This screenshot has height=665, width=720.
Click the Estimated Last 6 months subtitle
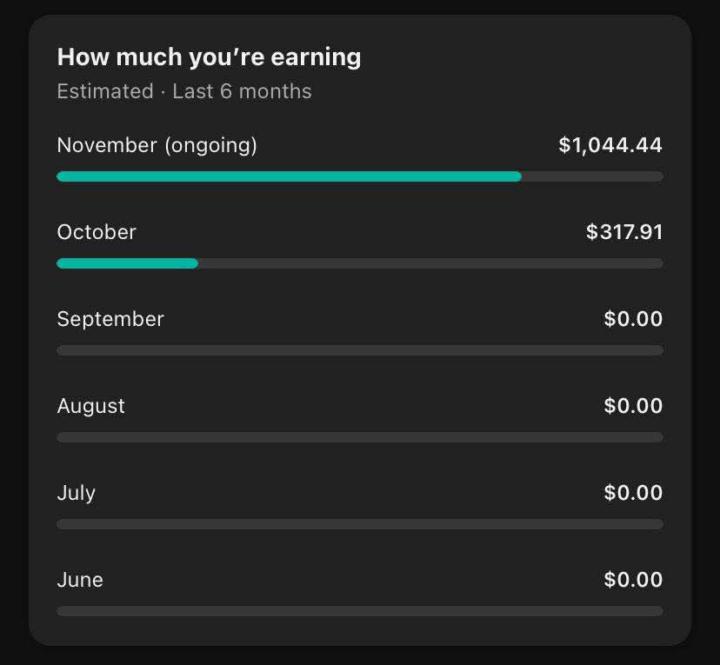click(x=184, y=91)
